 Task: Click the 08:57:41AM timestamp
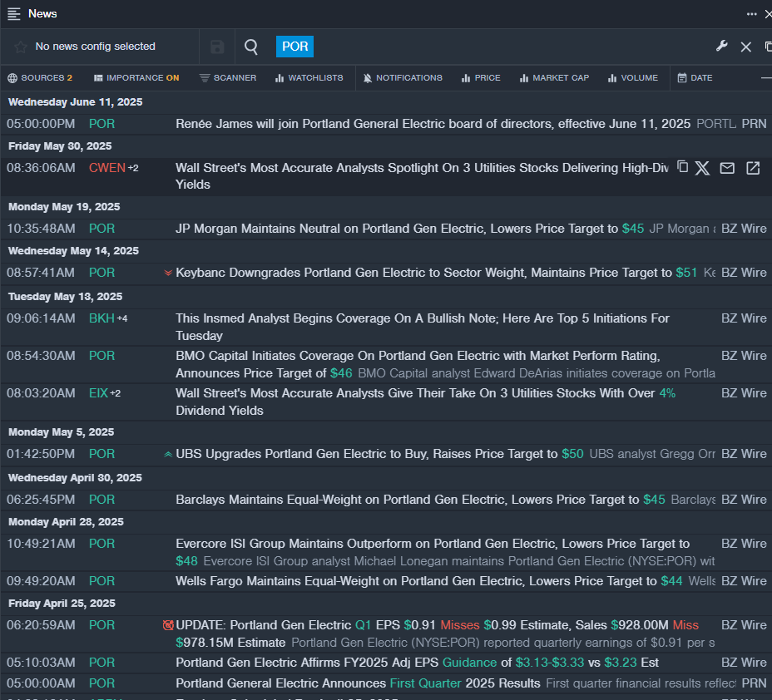(41, 273)
